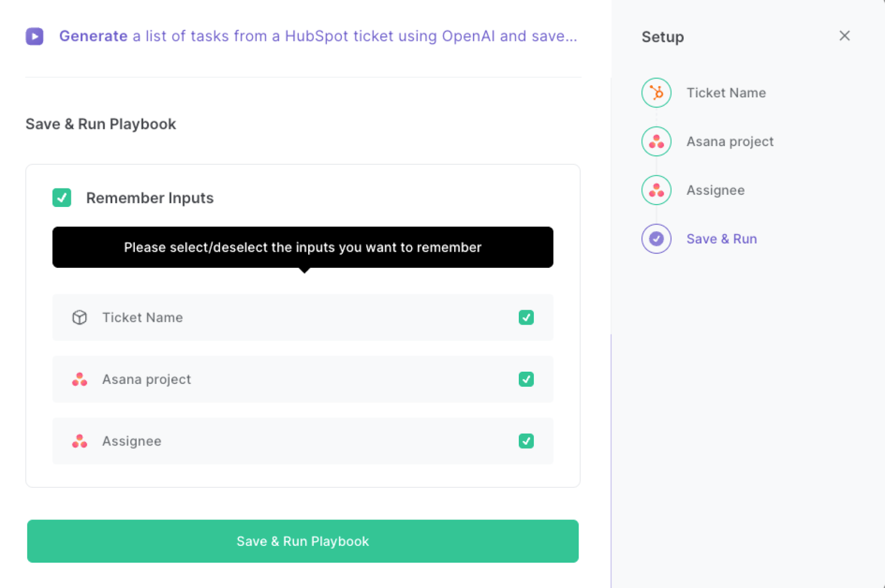Open the playbook title link about HubSpot tickets
The width and height of the screenshot is (885, 588).
pyautogui.click(x=317, y=36)
